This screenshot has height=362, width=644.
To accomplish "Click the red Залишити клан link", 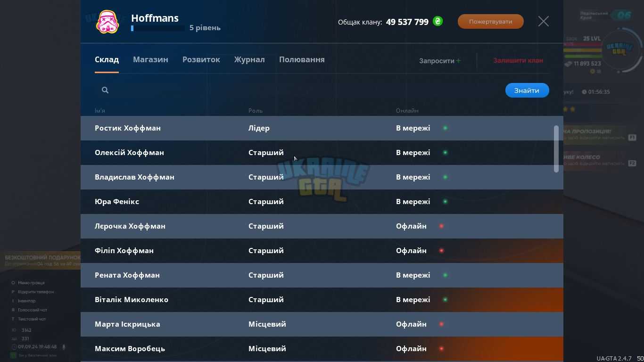I will pos(518,61).
